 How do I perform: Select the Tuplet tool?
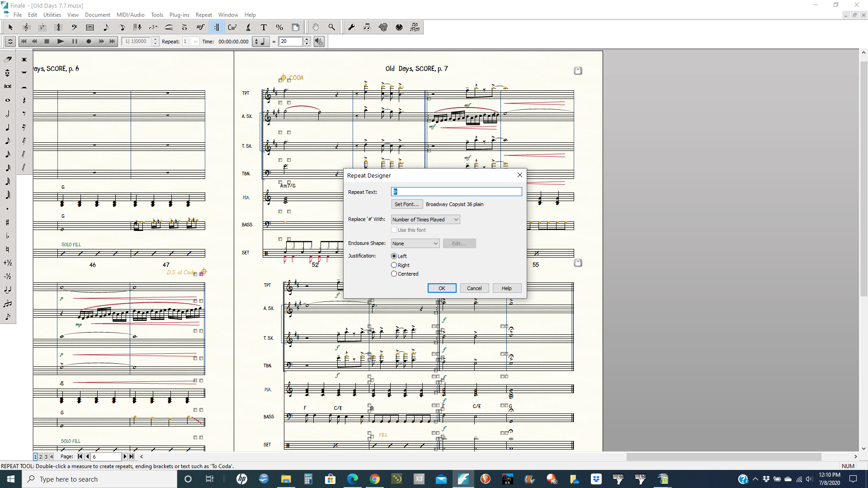click(153, 28)
